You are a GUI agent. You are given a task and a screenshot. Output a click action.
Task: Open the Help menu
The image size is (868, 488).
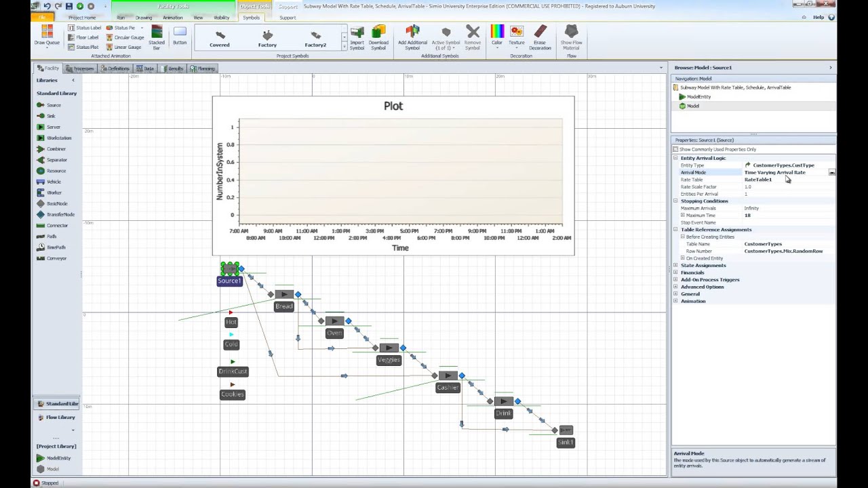(x=818, y=18)
